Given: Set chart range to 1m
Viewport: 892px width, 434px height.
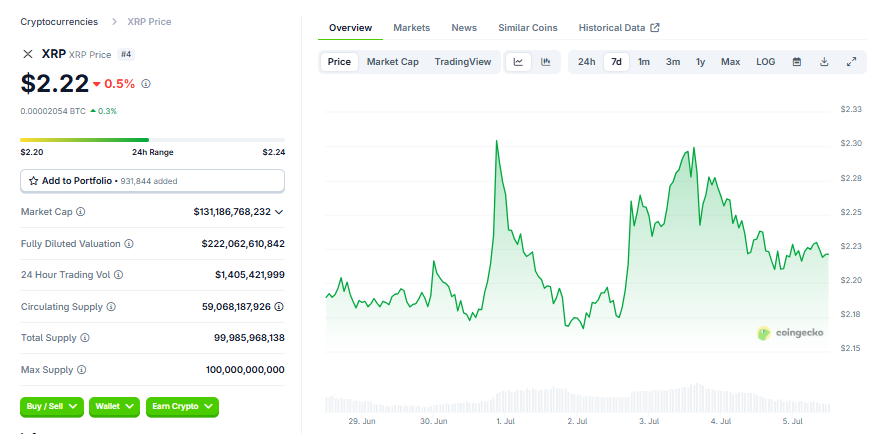Looking at the screenshot, I should 643,62.
